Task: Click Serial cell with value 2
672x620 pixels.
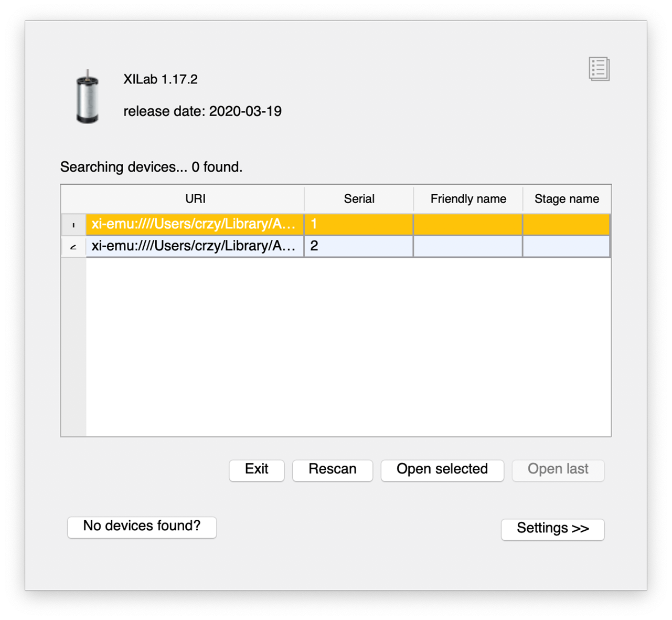Action: 359,246
